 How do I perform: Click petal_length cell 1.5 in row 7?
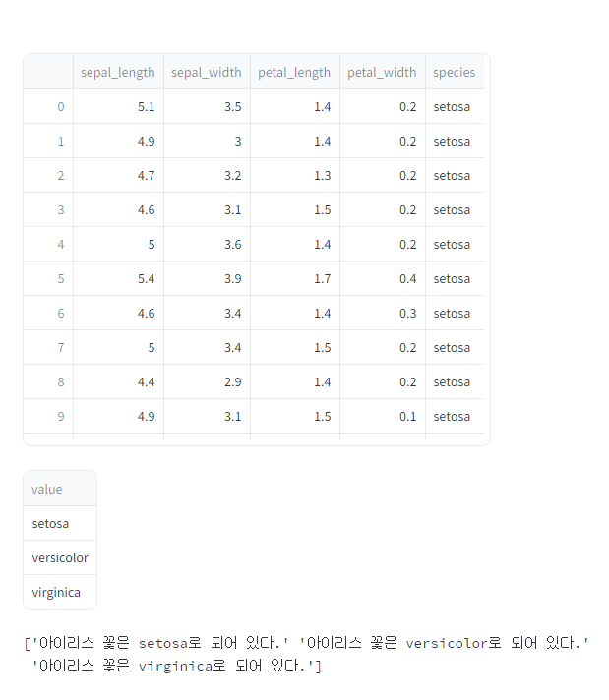click(x=295, y=347)
